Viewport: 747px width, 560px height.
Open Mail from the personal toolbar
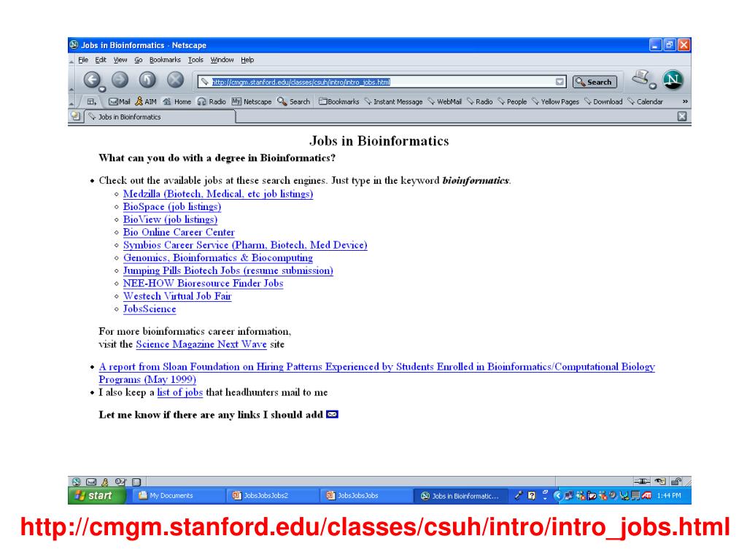(x=119, y=102)
